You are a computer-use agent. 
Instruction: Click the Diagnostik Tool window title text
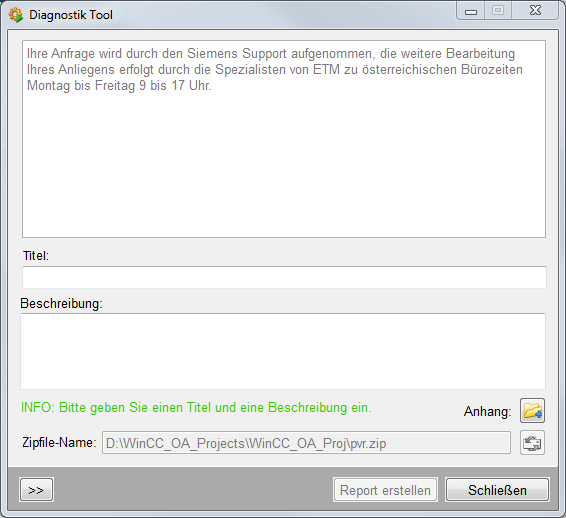[x=71, y=15]
